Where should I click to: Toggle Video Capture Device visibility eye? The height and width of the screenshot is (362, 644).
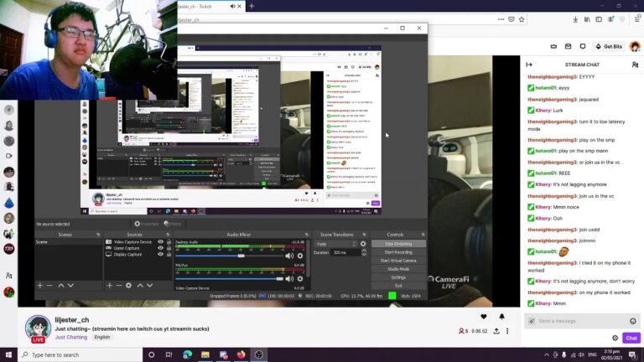[161, 241]
